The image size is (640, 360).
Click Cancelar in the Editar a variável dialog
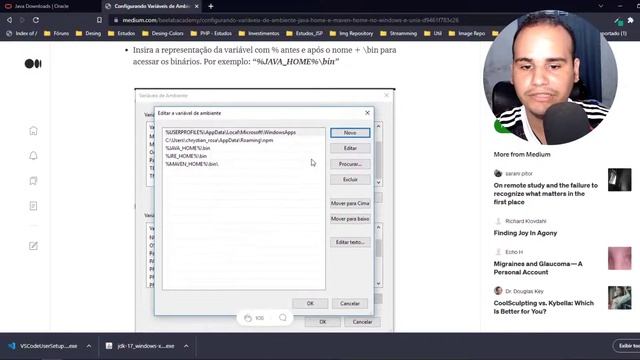350,303
